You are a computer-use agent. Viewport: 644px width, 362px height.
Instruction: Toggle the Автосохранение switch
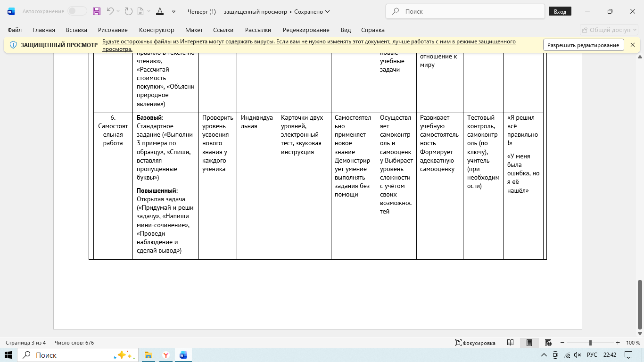coord(77,11)
